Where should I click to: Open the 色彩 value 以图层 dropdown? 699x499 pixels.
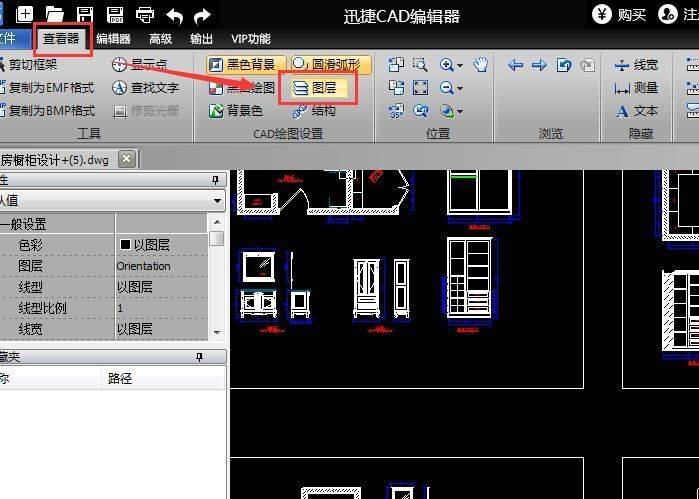click(161, 245)
